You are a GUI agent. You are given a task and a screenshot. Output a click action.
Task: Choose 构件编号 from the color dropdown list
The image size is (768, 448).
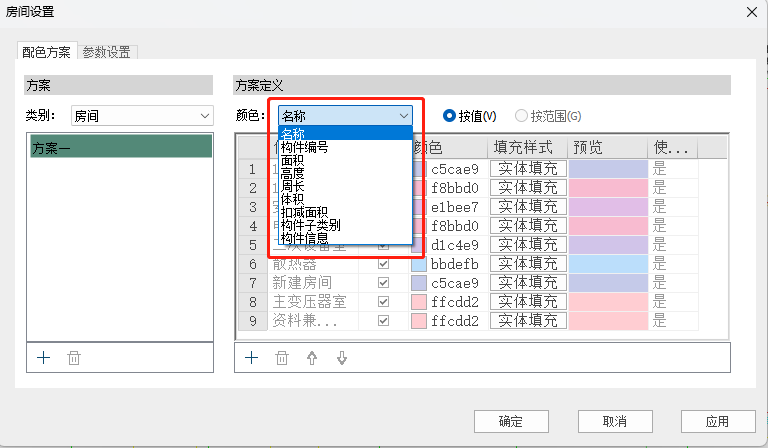click(x=345, y=147)
